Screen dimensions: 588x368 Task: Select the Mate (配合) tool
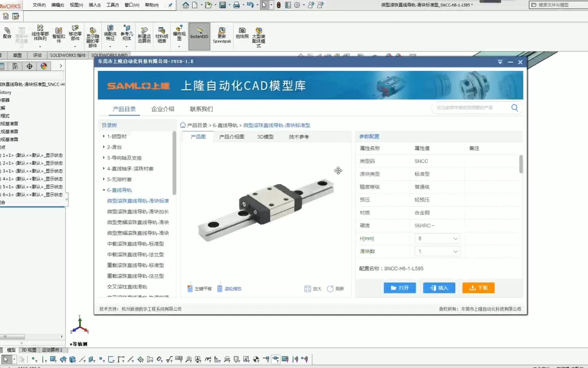pyautogui.click(x=7, y=33)
